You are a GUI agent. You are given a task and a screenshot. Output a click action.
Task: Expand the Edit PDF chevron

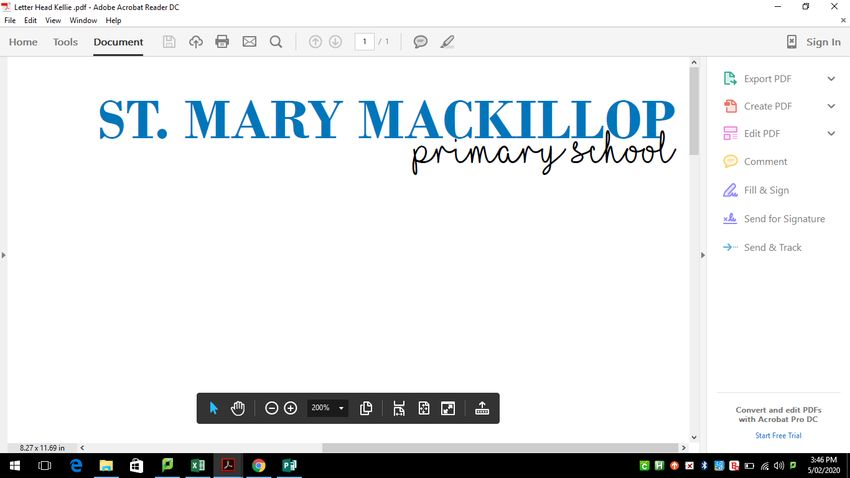[x=831, y=133]
